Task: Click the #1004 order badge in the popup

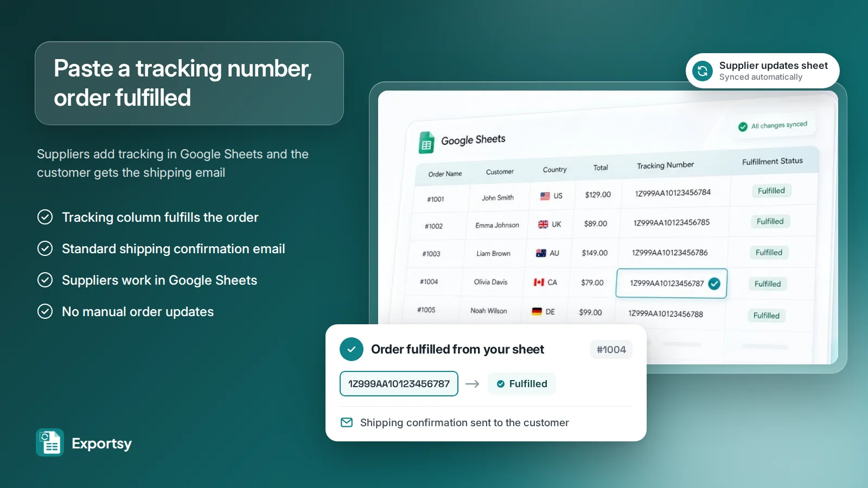Action: tap(611, 350)
